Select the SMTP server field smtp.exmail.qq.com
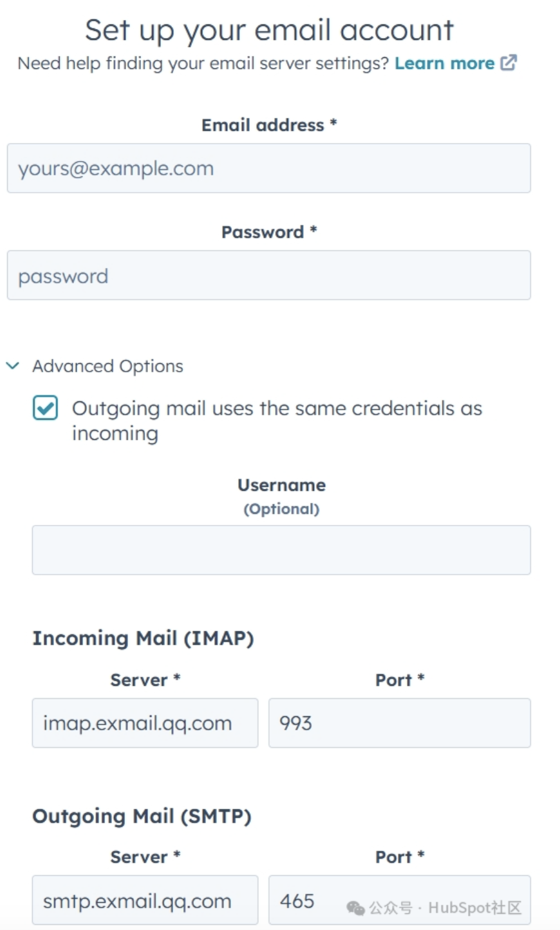Viewport: 560px width, 930px height. point(145,900)
